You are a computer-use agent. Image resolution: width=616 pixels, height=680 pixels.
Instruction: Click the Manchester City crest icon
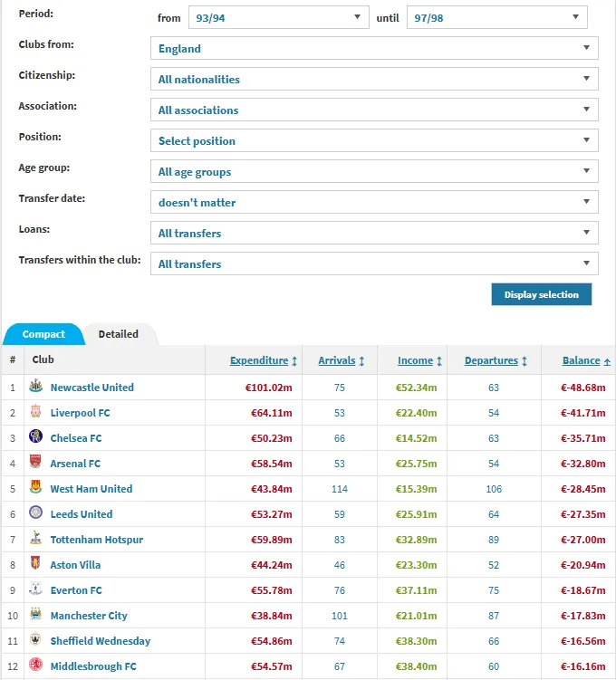[x=35, y=616]
